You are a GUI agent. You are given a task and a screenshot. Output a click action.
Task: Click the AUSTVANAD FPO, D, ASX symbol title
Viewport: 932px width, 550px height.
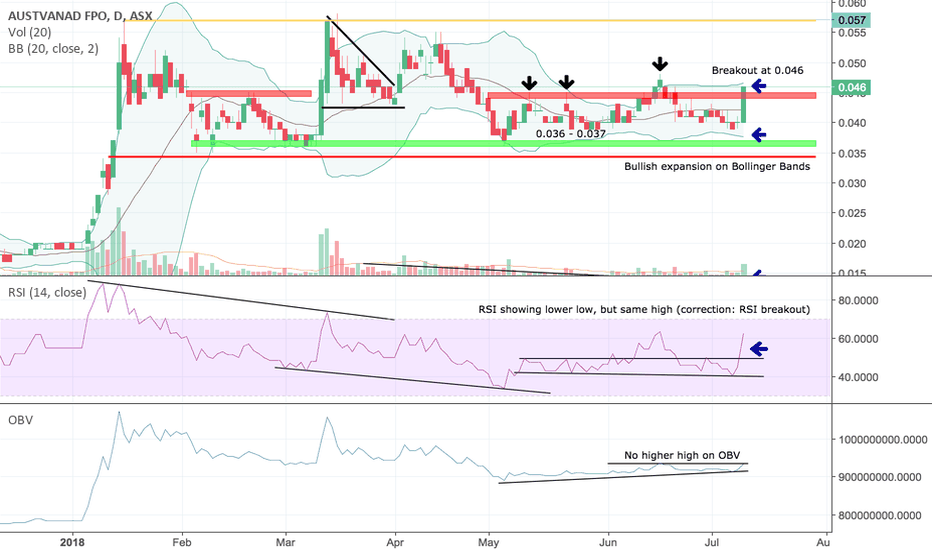(80, 16)
